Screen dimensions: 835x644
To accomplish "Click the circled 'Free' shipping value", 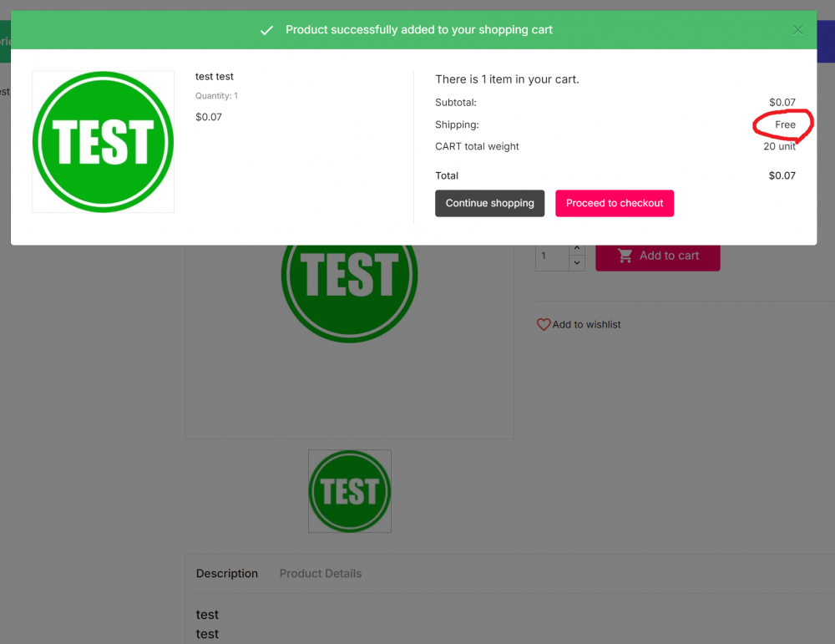I will pyautogui.click(x=783, y=124).
